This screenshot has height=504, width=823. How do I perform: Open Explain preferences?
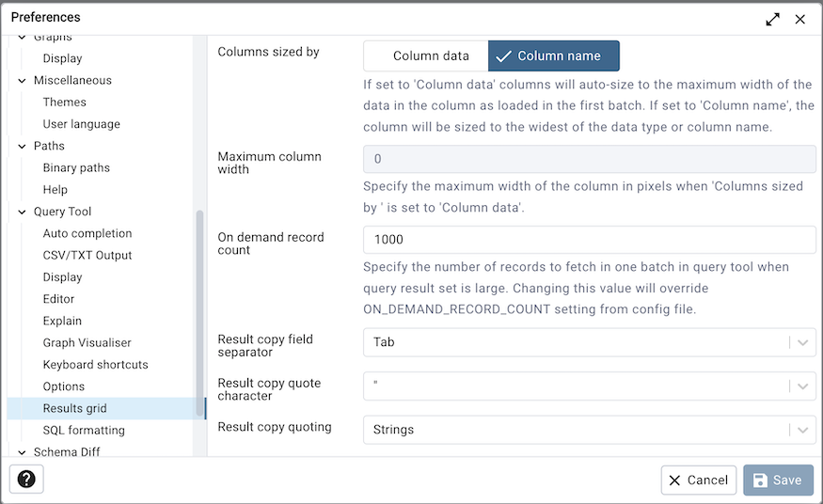[x=62, y=321]
